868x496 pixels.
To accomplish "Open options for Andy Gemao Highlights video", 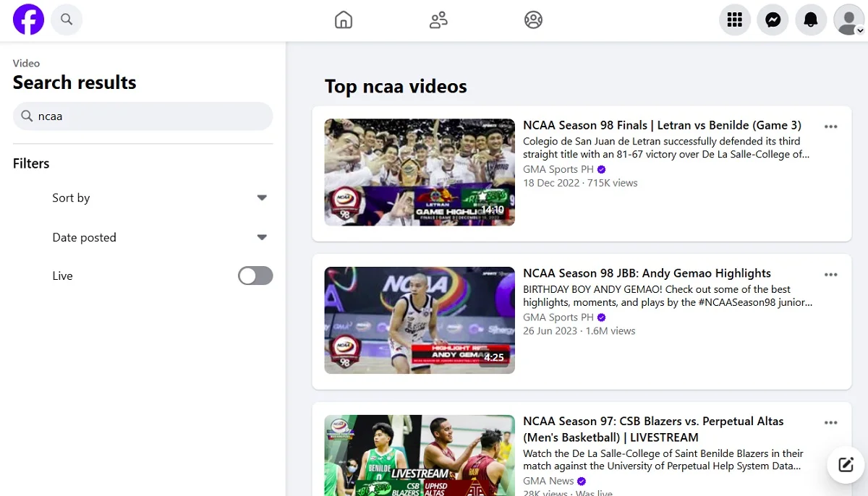I will 831,275.
